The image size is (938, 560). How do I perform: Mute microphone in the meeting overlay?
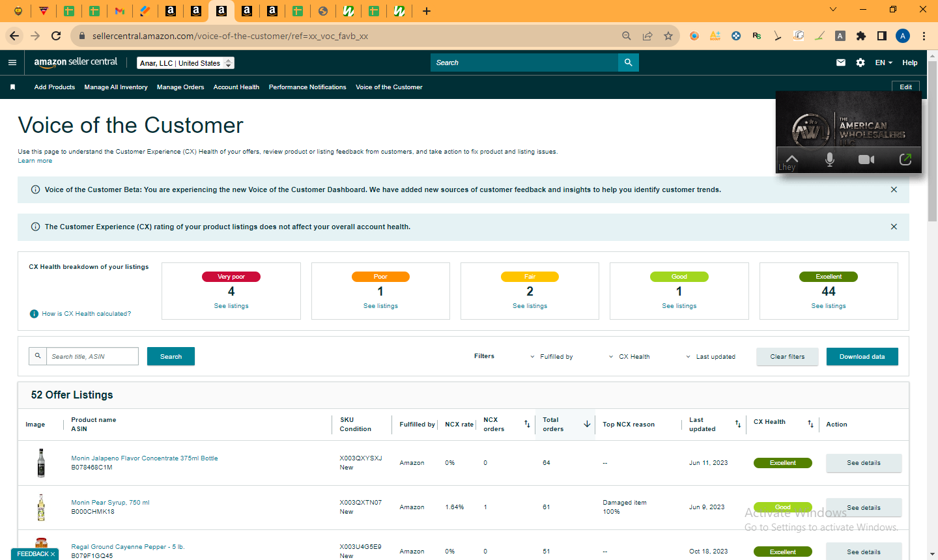830,160
